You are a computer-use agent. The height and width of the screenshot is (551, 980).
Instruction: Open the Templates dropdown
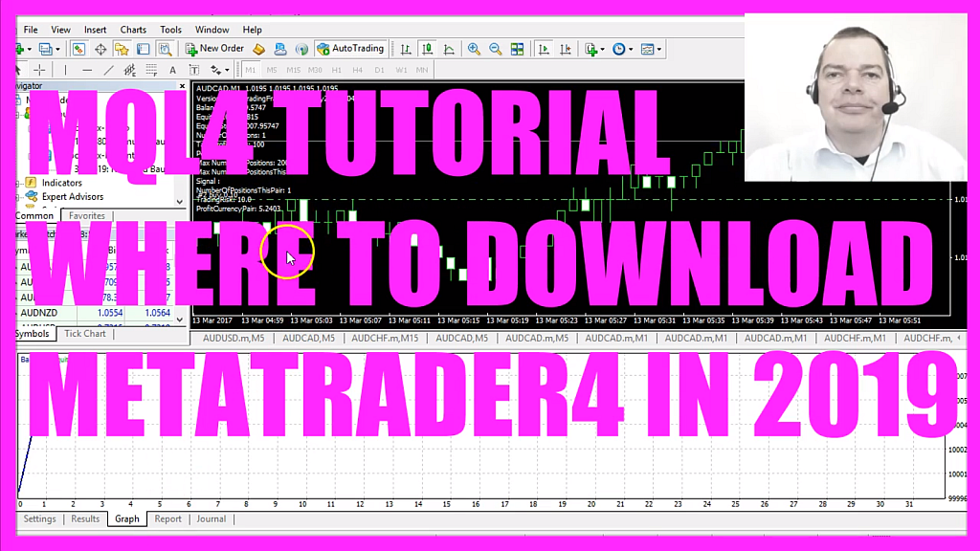click(651, 49)
